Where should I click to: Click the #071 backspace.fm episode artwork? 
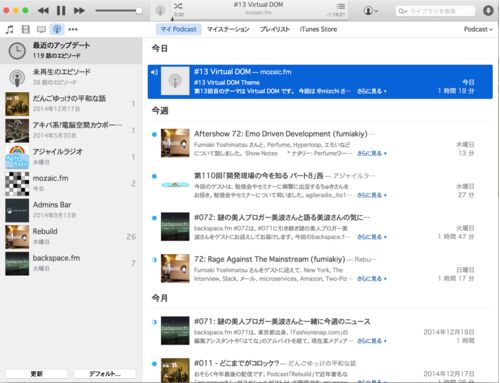tap(175, 330)
